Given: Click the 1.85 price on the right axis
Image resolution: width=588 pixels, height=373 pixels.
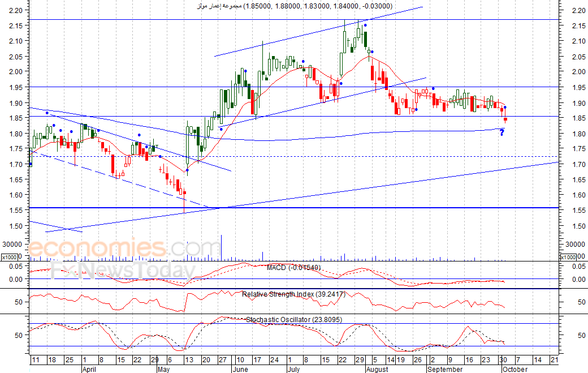Looking at the screenshot, I should (579, 118).
